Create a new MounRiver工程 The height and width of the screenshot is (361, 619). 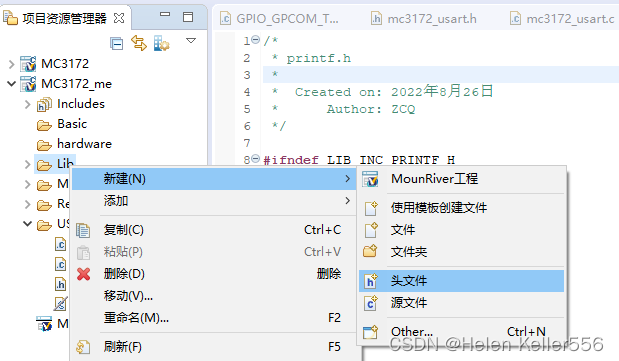coord(461,179)
